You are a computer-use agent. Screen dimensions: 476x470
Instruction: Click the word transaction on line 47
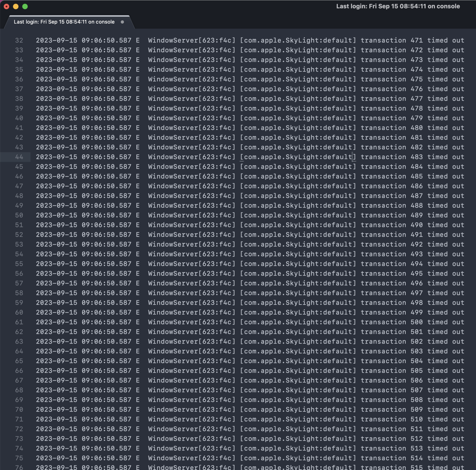pyautogui.click(x=383, y=186)
